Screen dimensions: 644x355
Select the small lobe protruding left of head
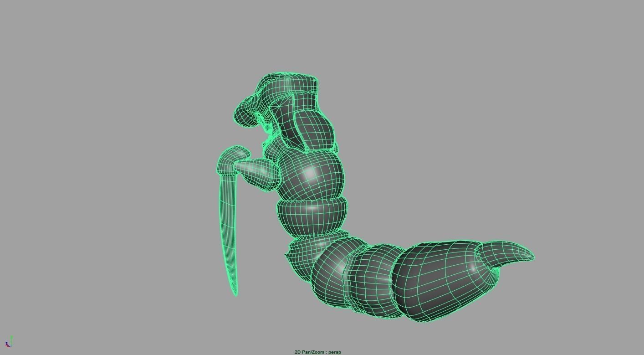247,112
